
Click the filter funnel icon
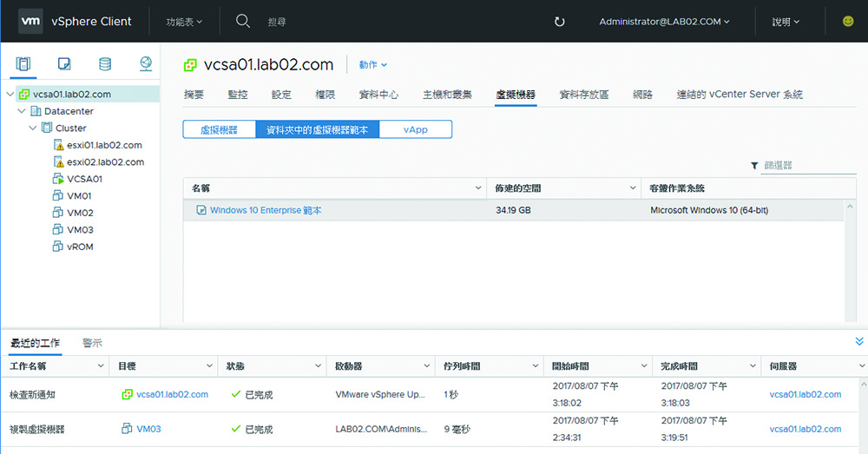tap(754, 166)
